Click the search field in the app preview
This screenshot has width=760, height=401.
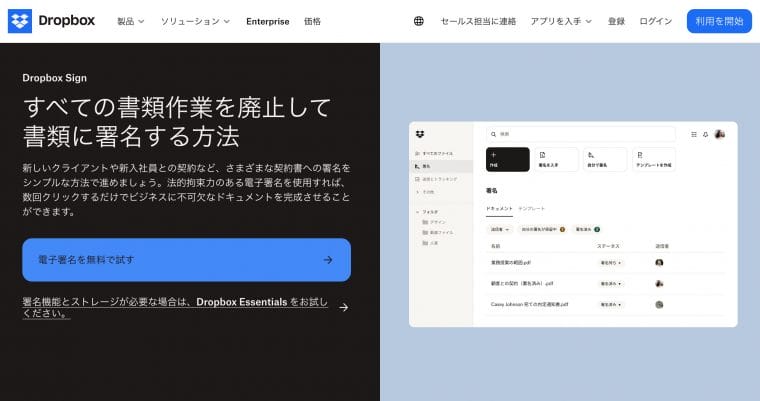pos(580,134)
